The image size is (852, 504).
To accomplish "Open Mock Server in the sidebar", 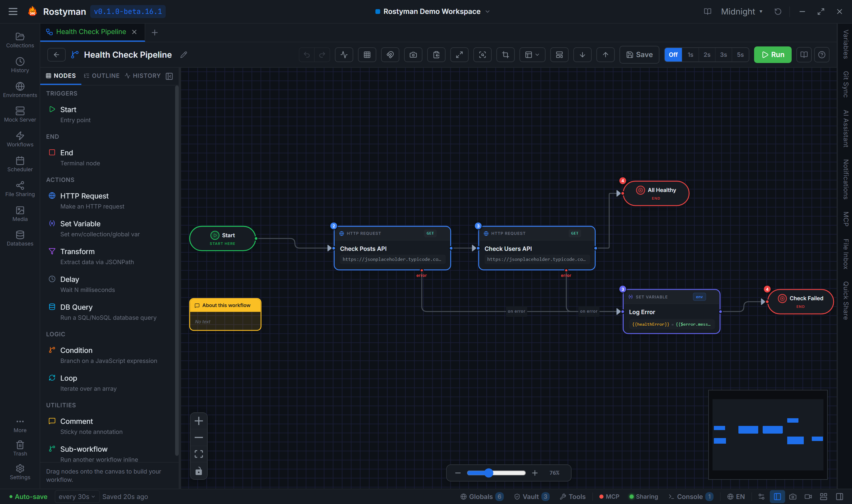I will click(20, 115).
